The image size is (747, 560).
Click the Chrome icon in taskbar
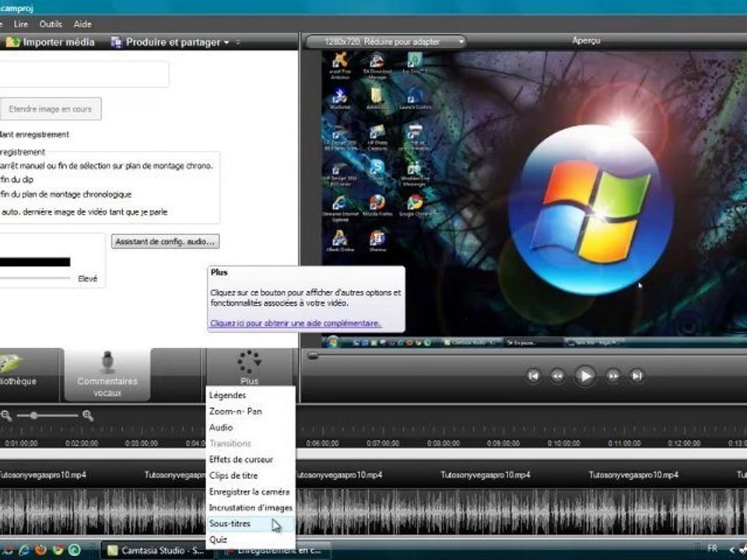[x=58, y=550]
